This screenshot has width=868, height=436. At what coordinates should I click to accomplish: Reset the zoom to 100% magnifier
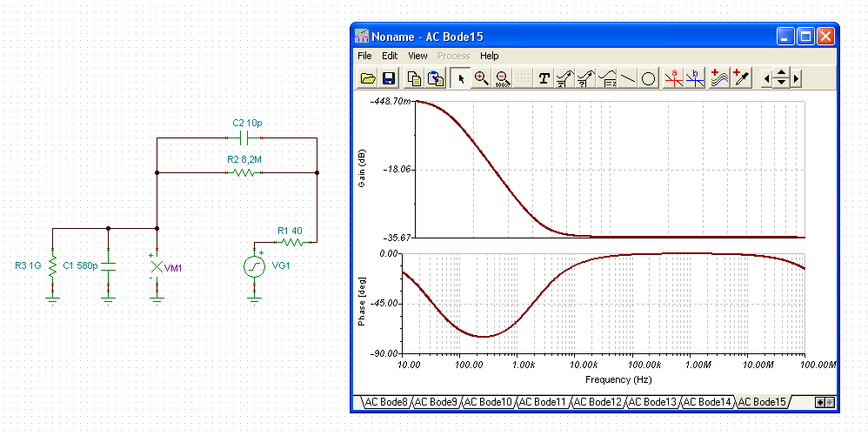click(x=503, y=78)
